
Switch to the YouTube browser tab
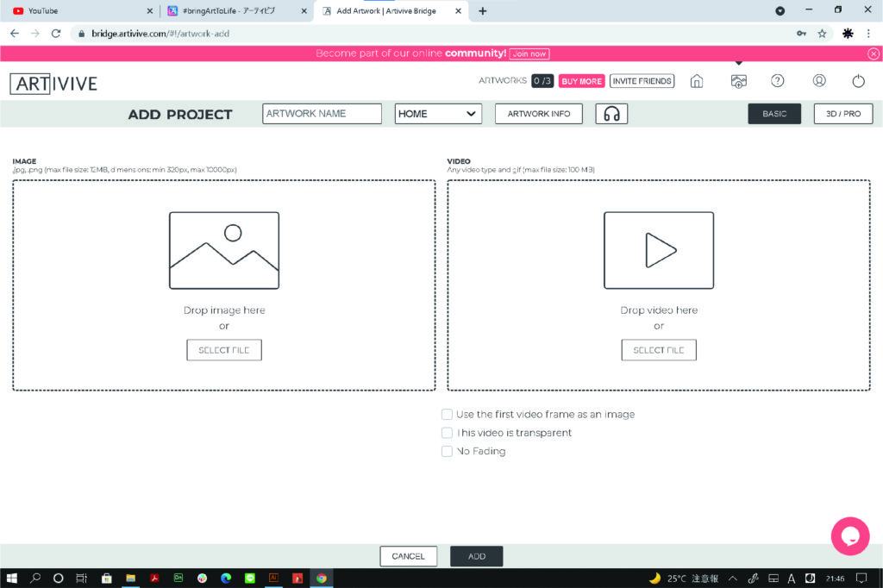(78, 11)
